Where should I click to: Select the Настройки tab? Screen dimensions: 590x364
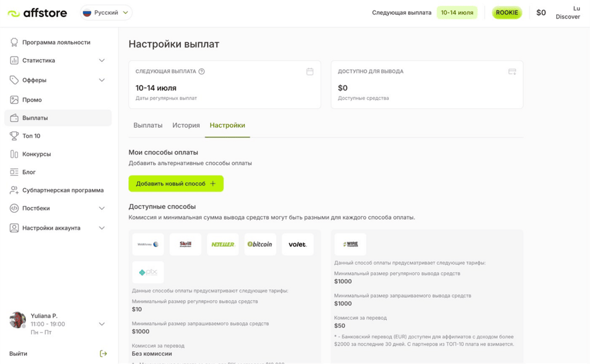227,125
